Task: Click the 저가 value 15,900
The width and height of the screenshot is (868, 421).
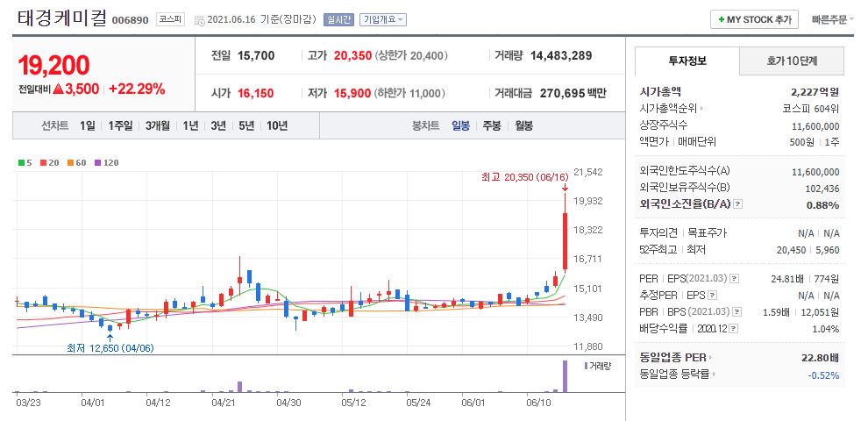Action: point(352,93)
